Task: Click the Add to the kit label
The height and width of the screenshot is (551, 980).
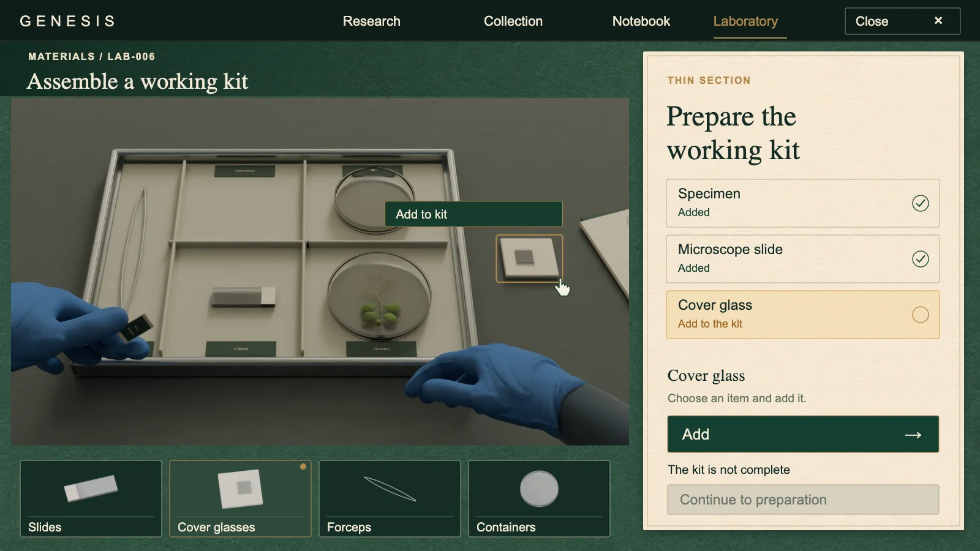Action: (x=710, y=324)
